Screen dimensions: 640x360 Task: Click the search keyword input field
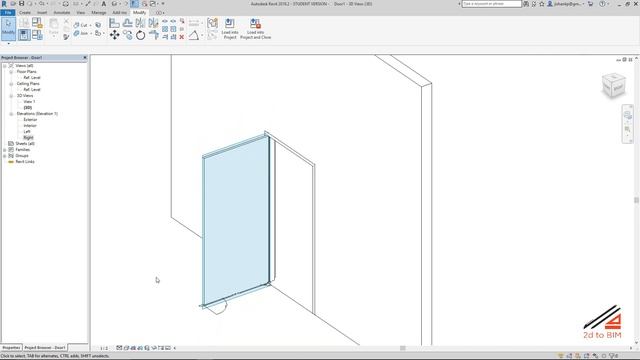click(x=491, y=4)
